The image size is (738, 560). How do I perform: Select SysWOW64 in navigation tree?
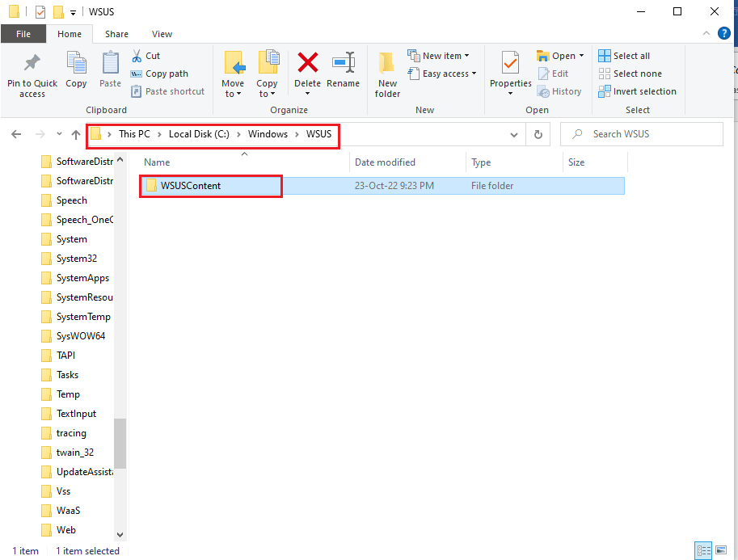coord(81,336)
